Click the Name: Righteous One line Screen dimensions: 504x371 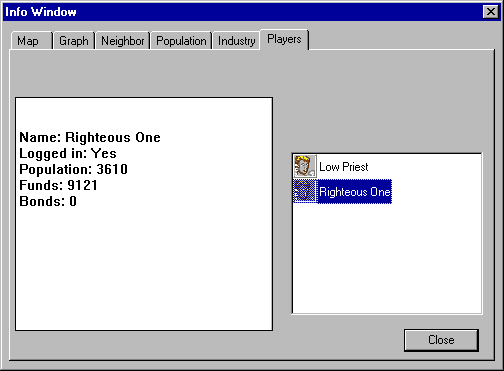pyautogui.click(x=90, y=137)
